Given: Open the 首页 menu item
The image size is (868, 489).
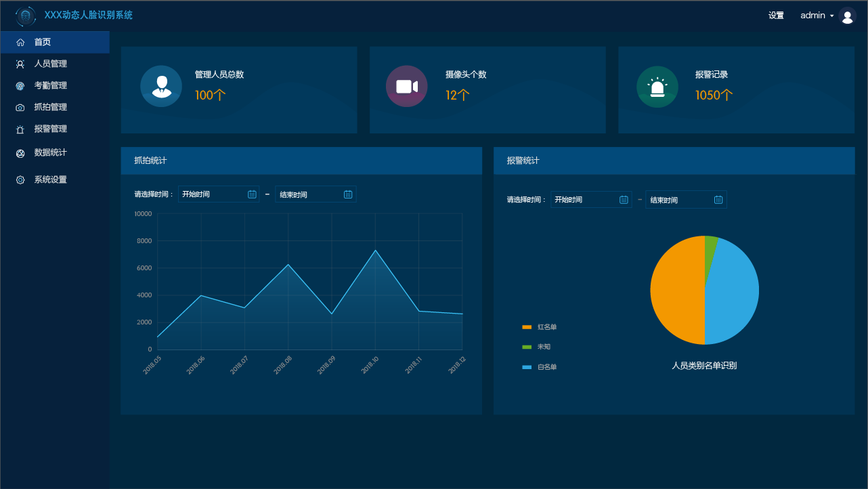Looking at the screenshot, I should pyautogui.click(x=55, y=42).
